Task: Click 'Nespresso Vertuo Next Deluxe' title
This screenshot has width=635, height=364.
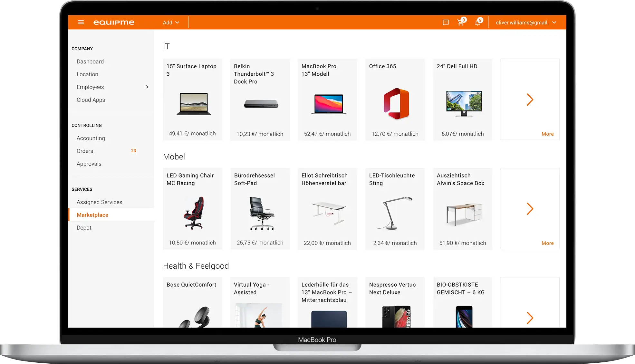Action: (392, 289)
